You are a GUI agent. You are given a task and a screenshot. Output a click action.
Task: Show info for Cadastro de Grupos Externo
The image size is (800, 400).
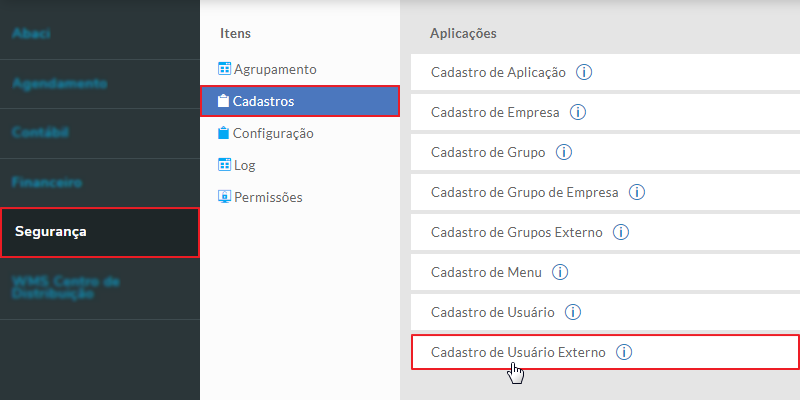tap(621, 232)
